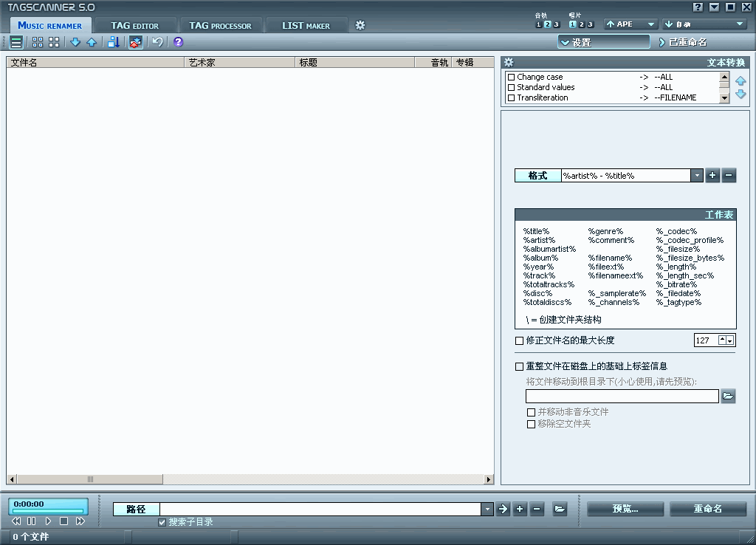The height and width of the screenshot is (545, 756).
Task: Uncheck the 搜索子目录 checkbox
Action: click(162, 522)
